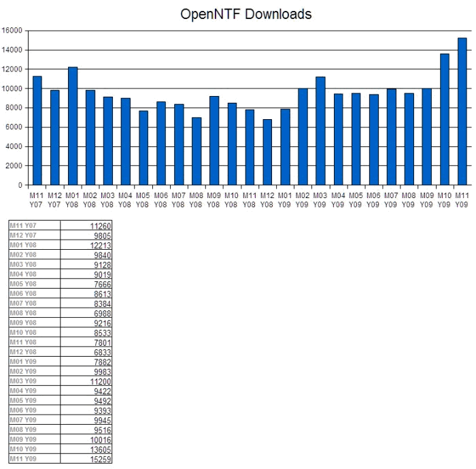Viewport: 476px width, 469px height.
Task: Select the M01 Y08 bar in chart
Action: [x=73, y=126]
